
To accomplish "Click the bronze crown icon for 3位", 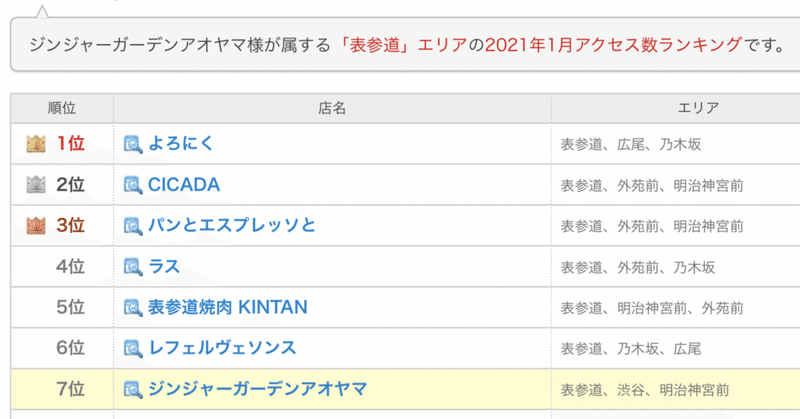I will point(36,226).
